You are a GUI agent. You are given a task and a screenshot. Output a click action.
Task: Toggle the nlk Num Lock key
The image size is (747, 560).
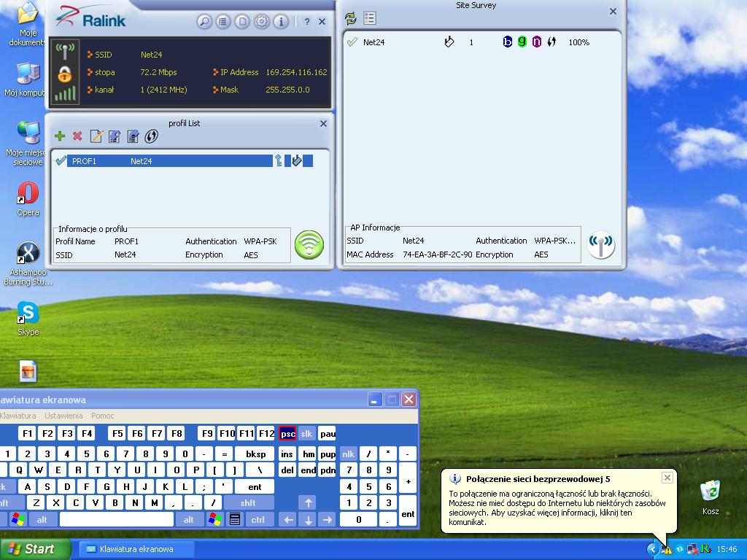[x=348, y=454]
